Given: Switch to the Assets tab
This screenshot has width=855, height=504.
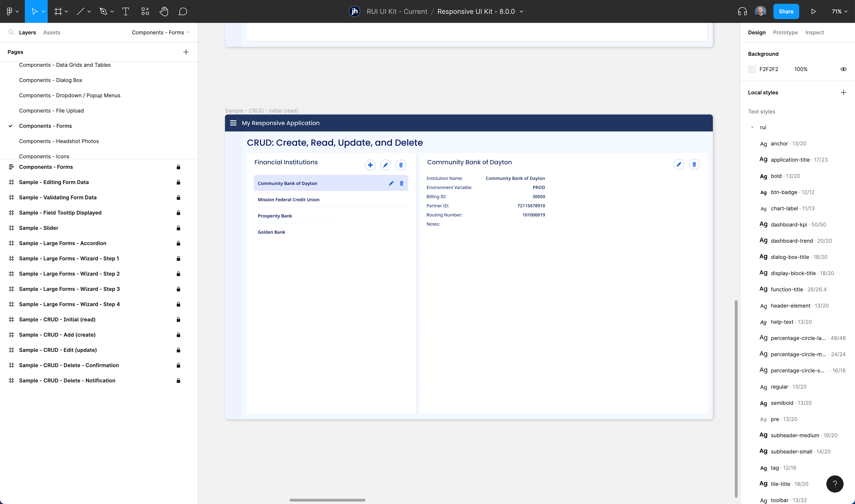Looking at the screenshot, I should click(x=52, y=33).
